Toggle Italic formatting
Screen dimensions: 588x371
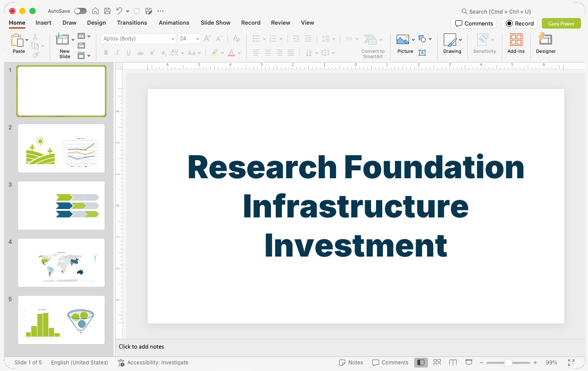117,53
